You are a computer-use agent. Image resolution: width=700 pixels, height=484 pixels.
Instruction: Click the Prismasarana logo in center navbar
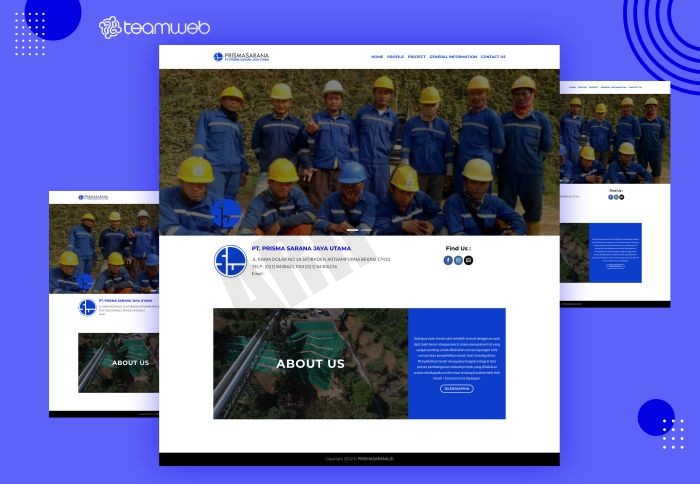coord(241,57)
